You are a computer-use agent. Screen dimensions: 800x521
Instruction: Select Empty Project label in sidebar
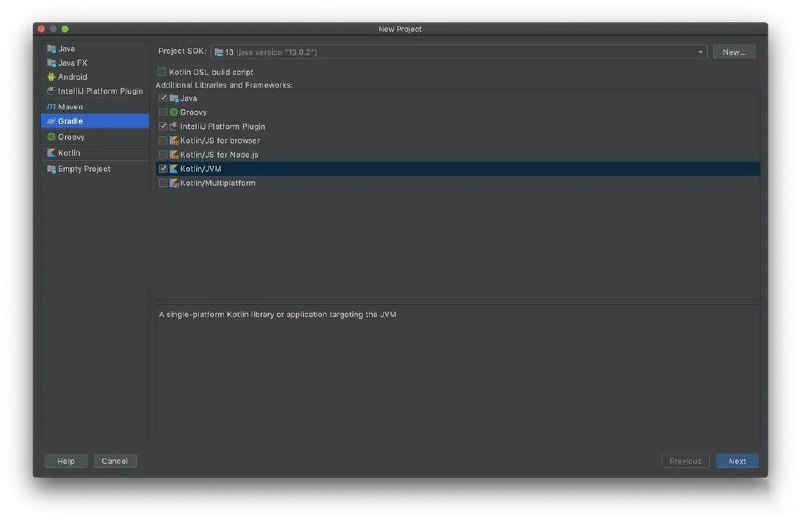coord(84,169)
